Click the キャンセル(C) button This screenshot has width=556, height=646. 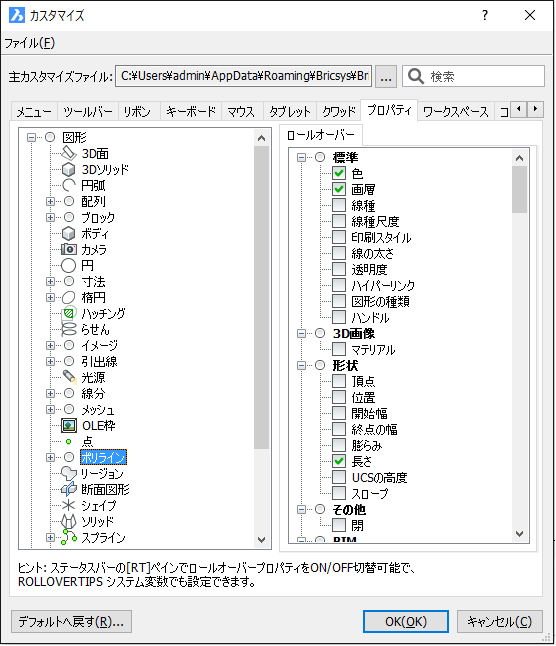tap(500, 621)
